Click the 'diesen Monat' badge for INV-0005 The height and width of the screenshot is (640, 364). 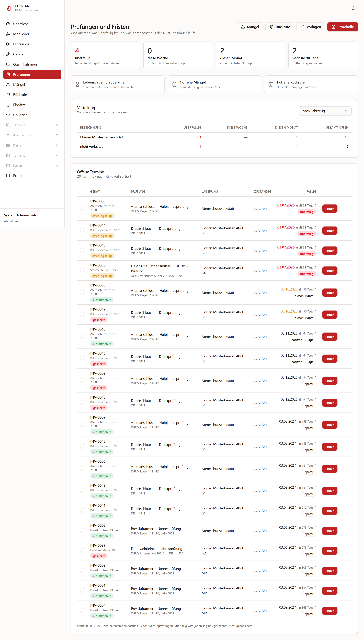(x=304, y=296)
